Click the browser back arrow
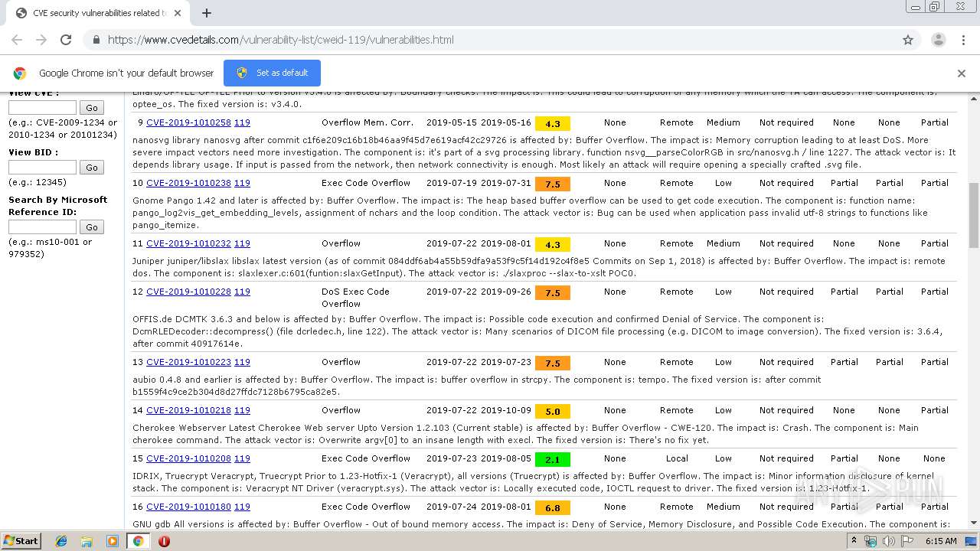Viewport: 980px width, 551px height. tap(17, 40)
